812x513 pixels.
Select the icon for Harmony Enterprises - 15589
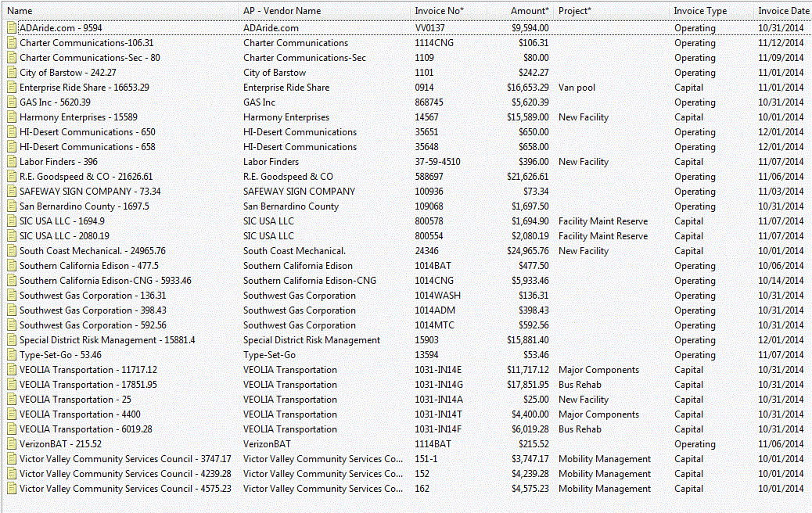point(12,117)
